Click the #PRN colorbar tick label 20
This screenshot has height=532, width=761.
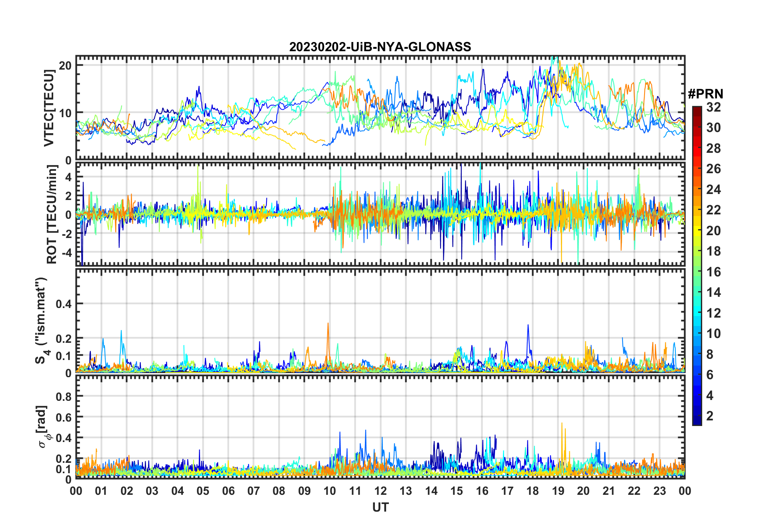[713, 231]
